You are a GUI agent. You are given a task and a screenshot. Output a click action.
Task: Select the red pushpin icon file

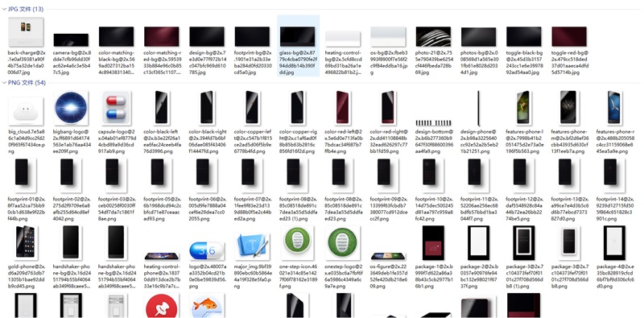[x=162, y=306]
